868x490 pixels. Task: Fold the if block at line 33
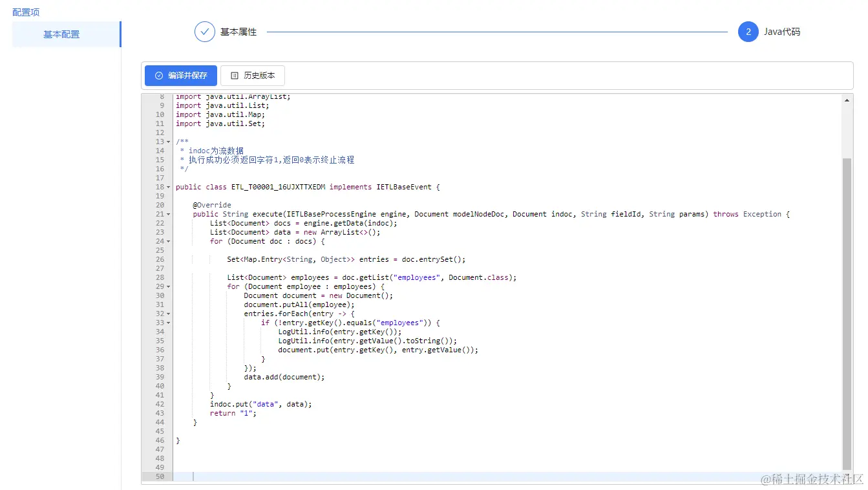click(x=169, y=323)
